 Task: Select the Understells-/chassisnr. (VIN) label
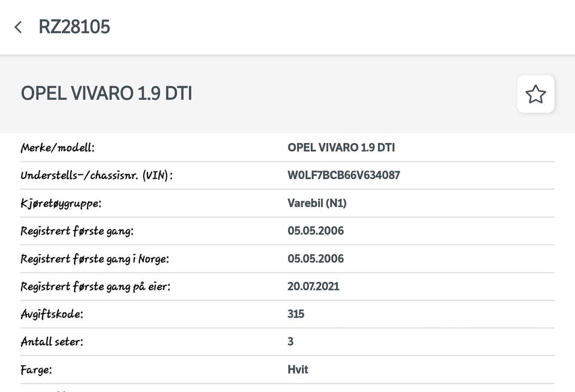click(96, 175)
